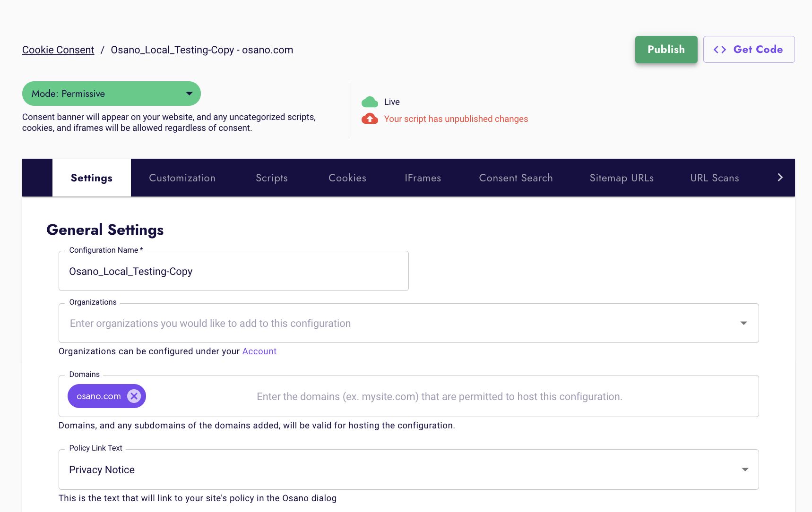Switch to the URL Scans tab
The width and height of the screenshot is (812, 512).
point(715,178)
